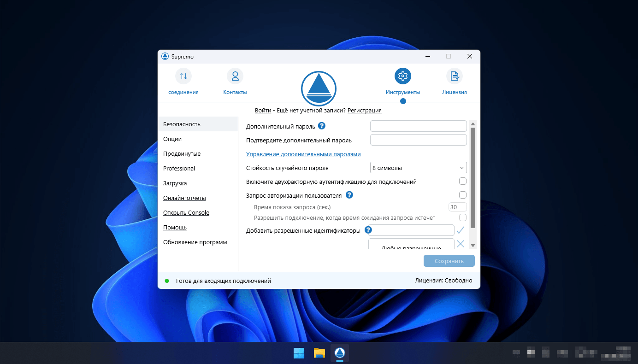Select the Инструменты gear icon
The image size is (638, 364).
(x=403, y=76)
